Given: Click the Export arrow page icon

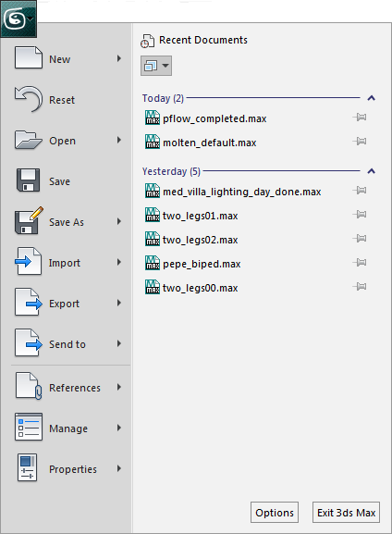Looking at the screenshot, I should [29, 302].
